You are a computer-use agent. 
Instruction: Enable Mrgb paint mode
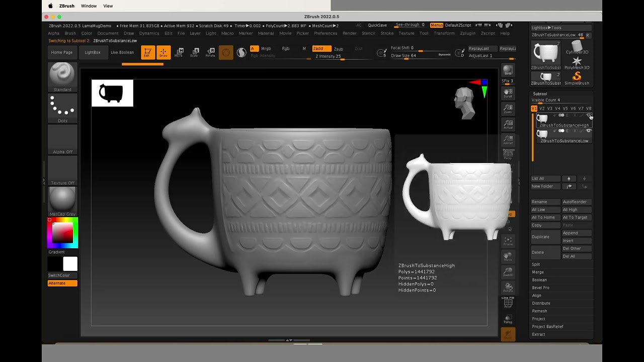(266, 49)
